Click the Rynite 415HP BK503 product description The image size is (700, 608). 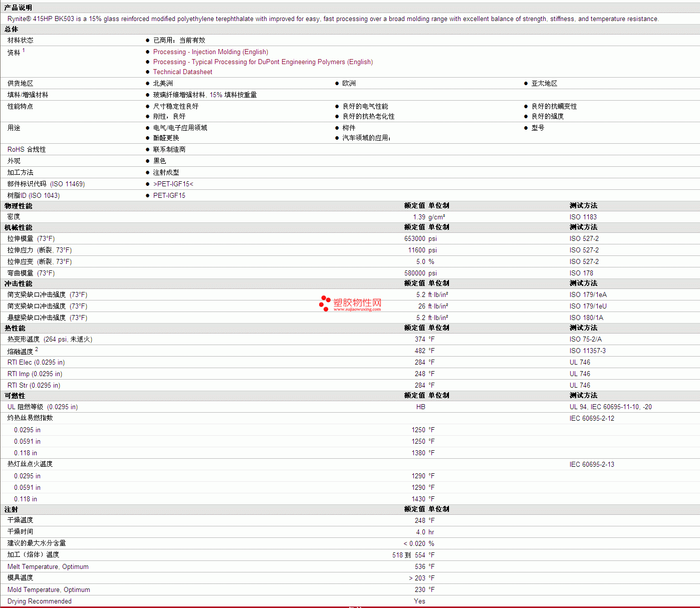[333, 19]
